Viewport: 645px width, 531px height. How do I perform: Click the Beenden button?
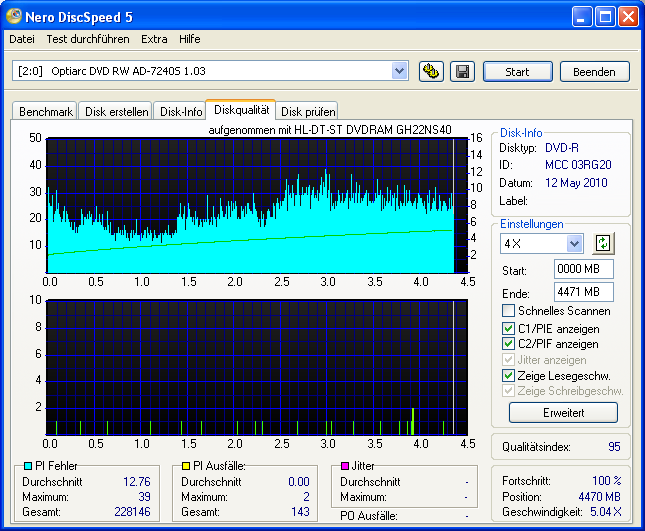(594, 72)
